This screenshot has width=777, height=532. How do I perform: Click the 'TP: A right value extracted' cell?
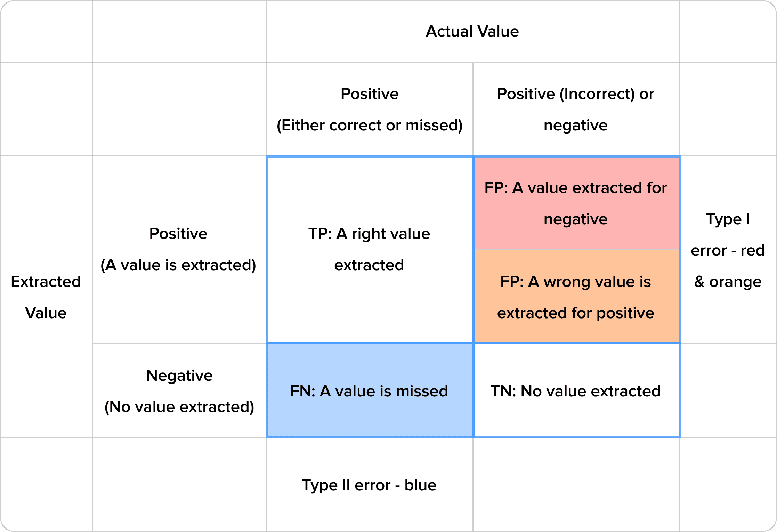[x=369, y=249]
